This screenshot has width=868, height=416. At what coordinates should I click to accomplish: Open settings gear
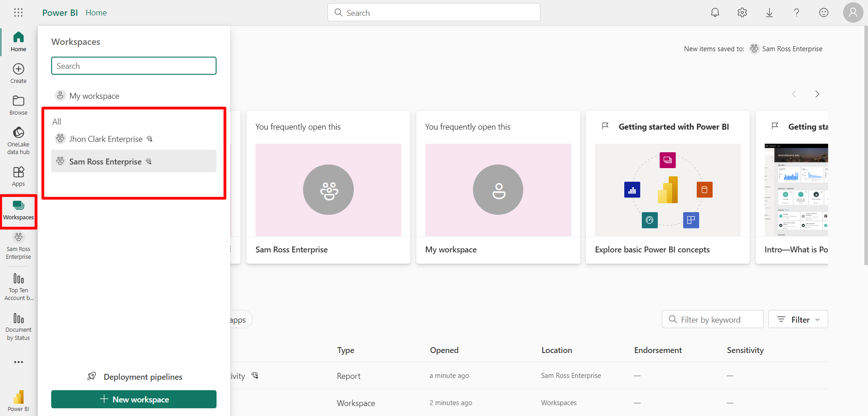(742, 13)
